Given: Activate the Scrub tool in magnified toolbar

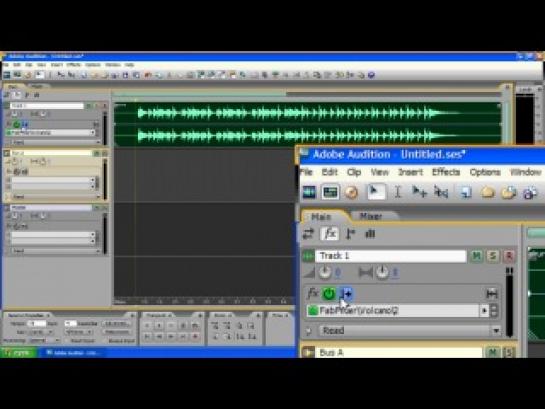Looking at the screenshot, I should [x=441, y=192].
